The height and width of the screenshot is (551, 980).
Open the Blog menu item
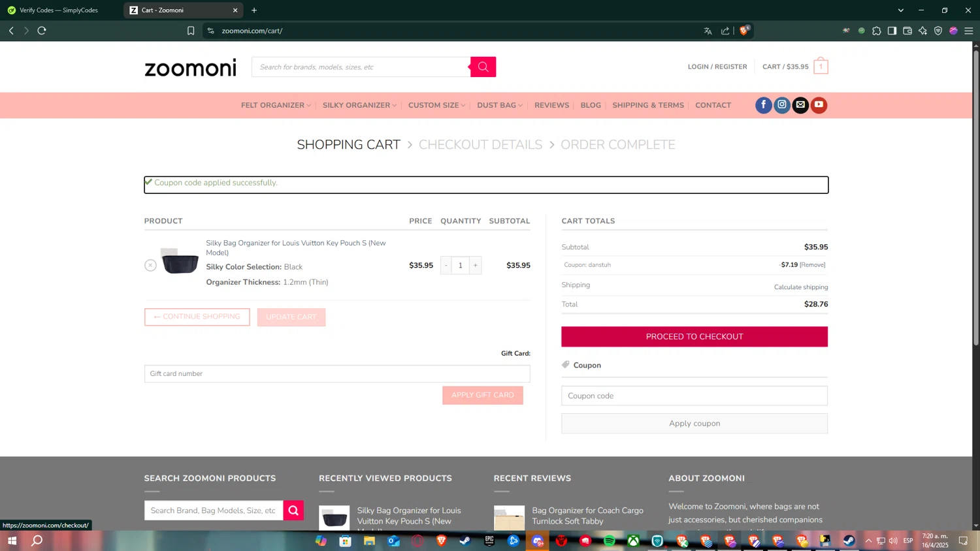pos(591,105)
